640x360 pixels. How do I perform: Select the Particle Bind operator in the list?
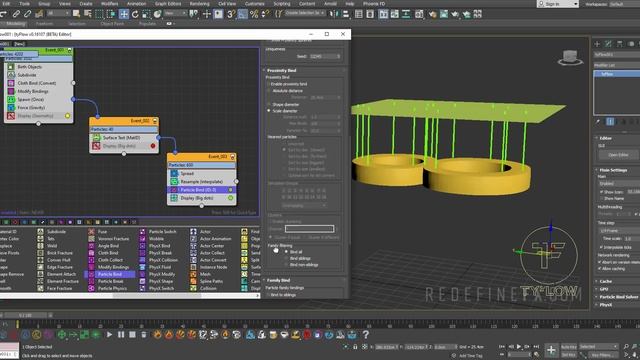pyautogui.click(x=109, y=274)
